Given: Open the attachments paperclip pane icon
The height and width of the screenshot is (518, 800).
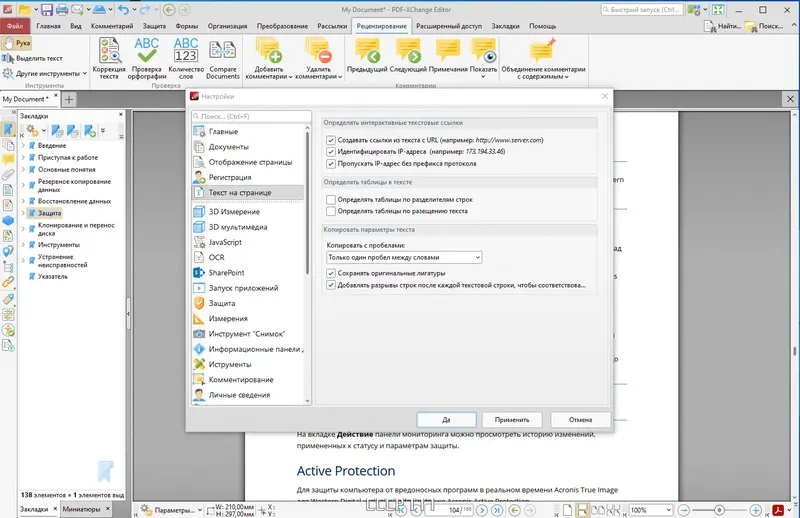Looking at the screenshot, I should [8, 175].
